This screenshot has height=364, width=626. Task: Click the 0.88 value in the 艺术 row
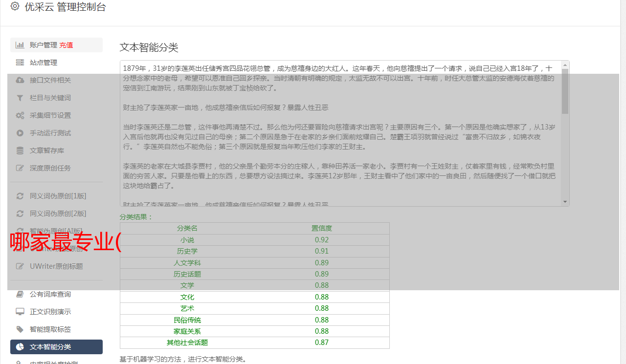pos(322,308)
